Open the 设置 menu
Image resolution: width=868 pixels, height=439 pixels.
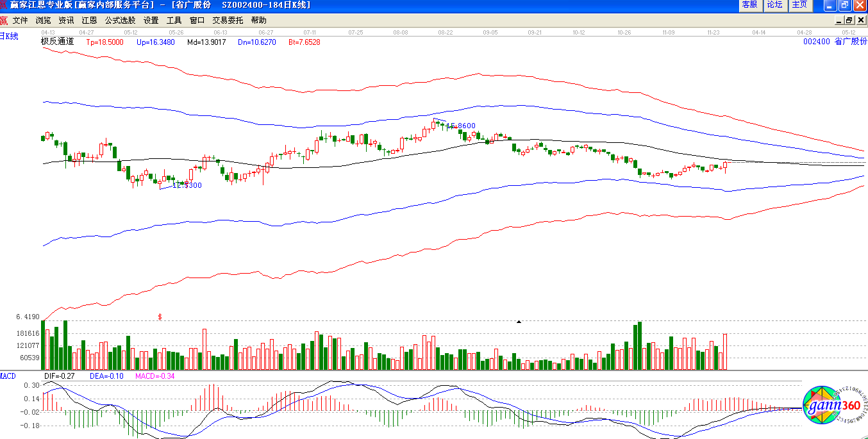click(x=151, y=21)
